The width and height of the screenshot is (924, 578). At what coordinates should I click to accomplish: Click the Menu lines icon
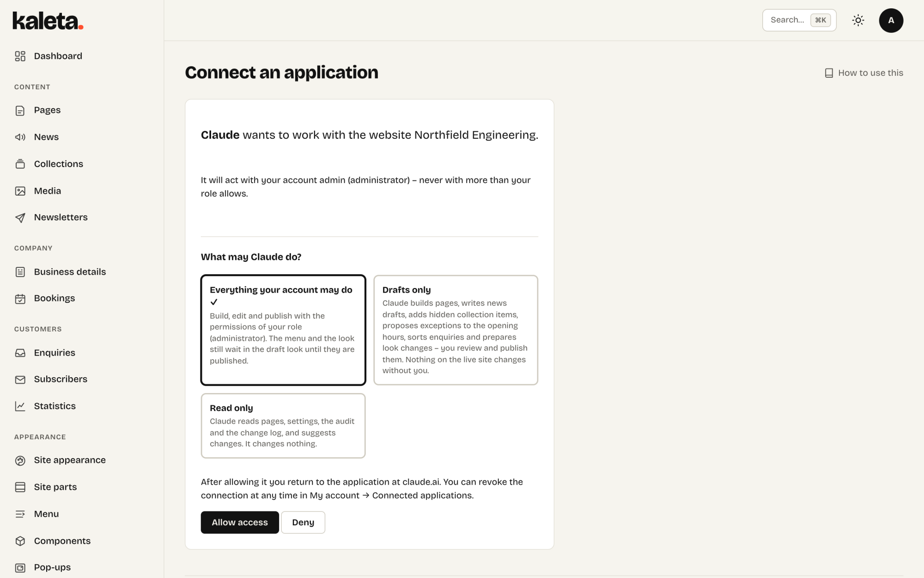(x=20, y=514)
